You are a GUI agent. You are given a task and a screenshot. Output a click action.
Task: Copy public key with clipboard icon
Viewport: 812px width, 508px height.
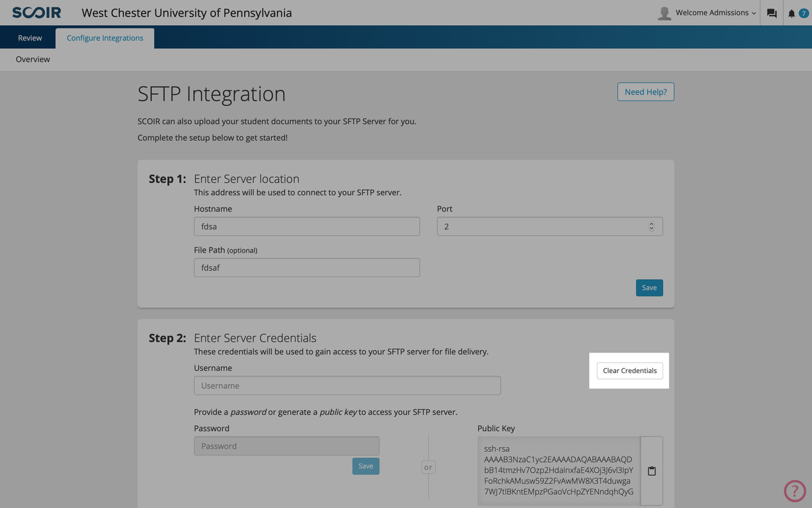(x=652, y=471)
